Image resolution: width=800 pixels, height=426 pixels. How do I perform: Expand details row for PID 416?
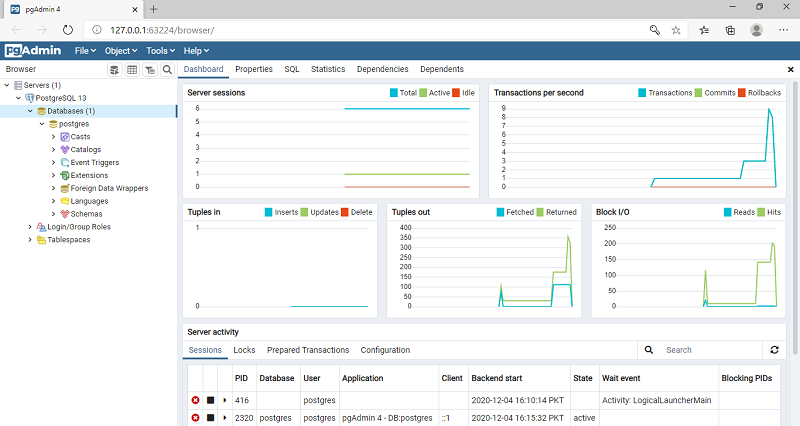(x=225, y=400)
